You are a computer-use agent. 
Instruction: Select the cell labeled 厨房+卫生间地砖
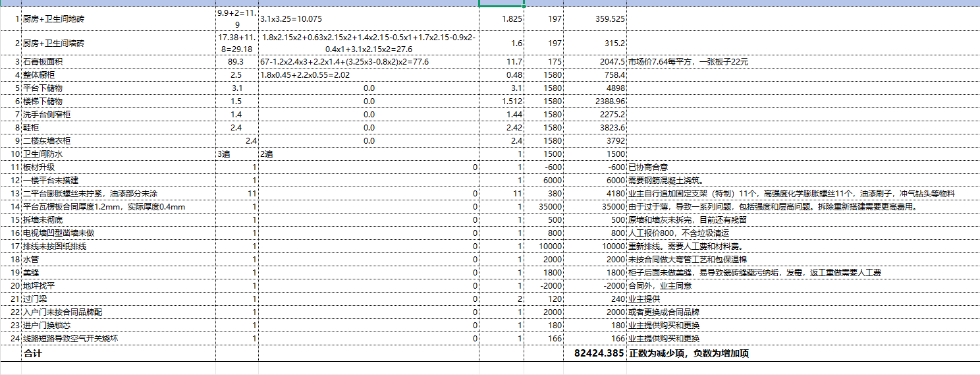[53, 19]
